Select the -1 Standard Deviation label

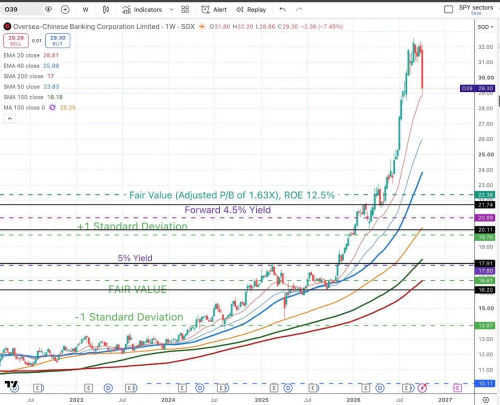tap(129, 317)
